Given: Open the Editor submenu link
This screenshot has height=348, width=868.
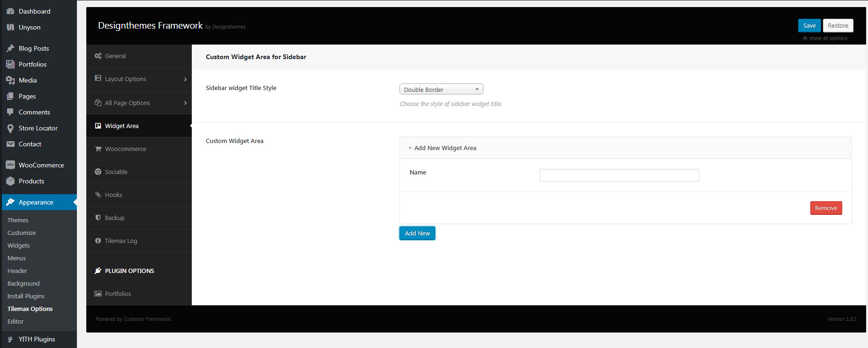Looking at the screenshot, I should coord(15,321).
